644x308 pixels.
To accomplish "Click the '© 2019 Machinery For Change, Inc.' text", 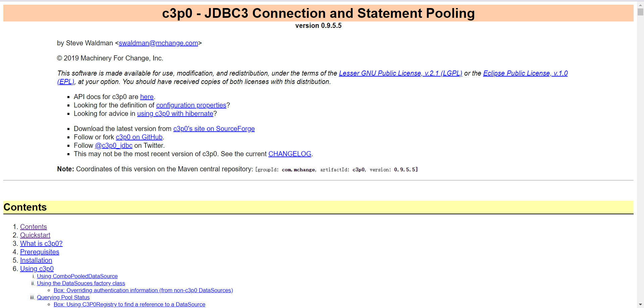I will point(110,58).
